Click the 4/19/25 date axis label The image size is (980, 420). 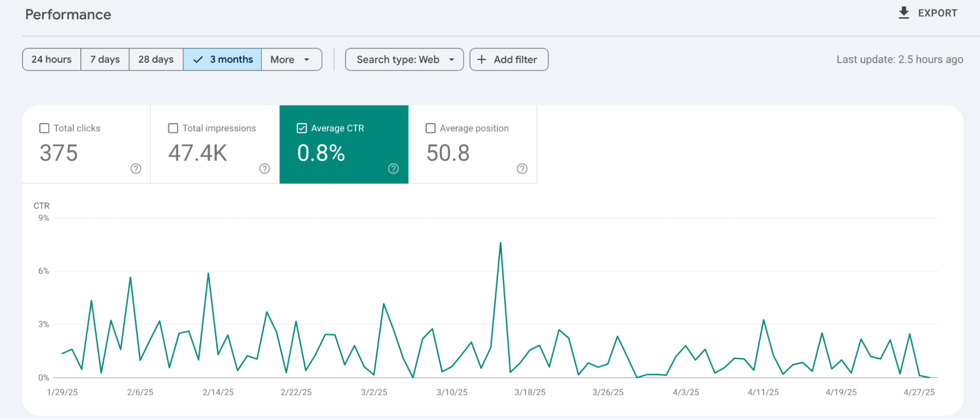[x=841, y=393]
